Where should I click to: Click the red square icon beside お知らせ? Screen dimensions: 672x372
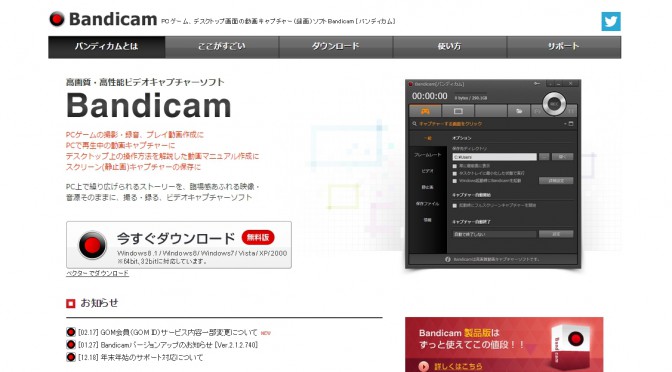71,303
